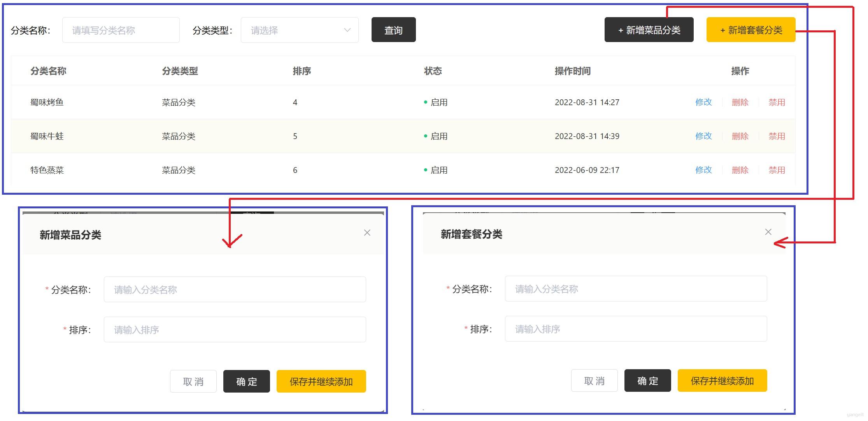Click the + 新增套餐分类 button

751,30
